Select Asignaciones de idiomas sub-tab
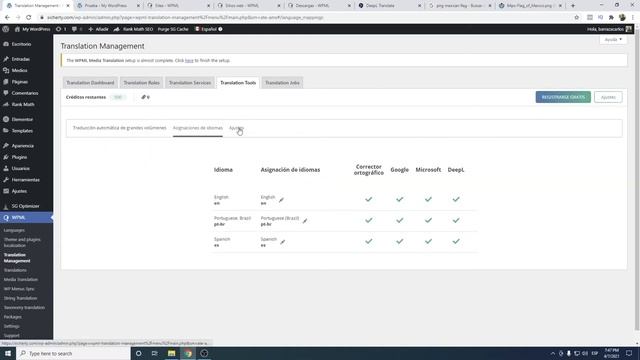This screenshot has height=360, width=640. coord(198,128)
